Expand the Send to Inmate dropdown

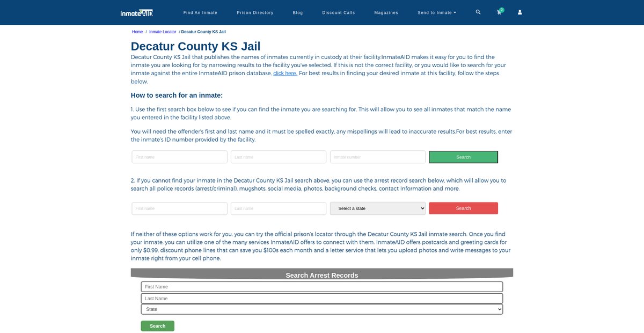[x=437, y=12]
